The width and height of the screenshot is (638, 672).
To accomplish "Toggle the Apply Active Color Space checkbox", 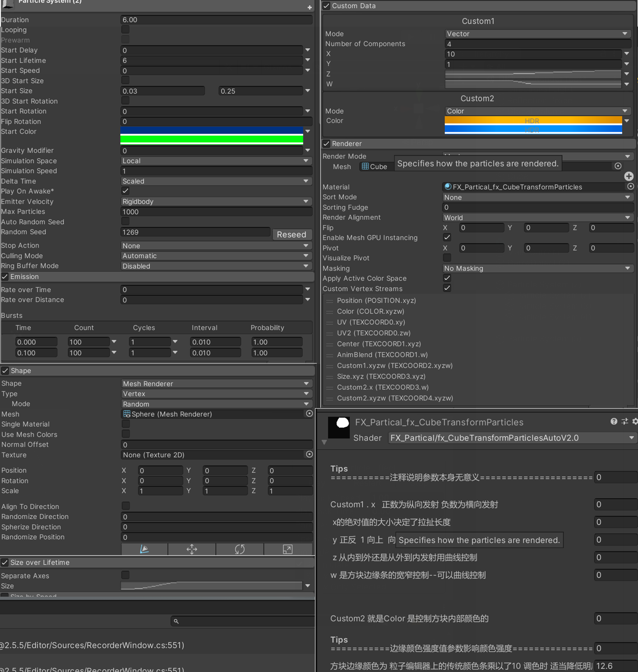I will 447,278.
